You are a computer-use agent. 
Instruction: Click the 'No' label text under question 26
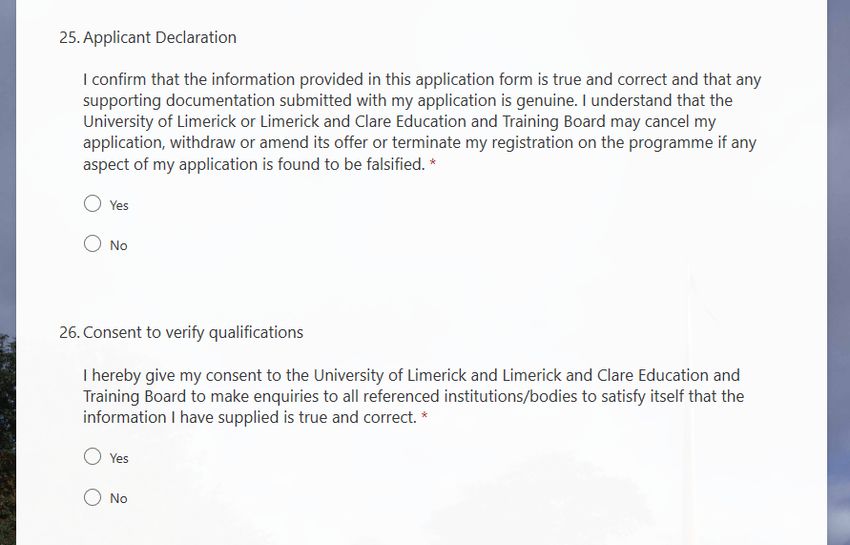118,498
